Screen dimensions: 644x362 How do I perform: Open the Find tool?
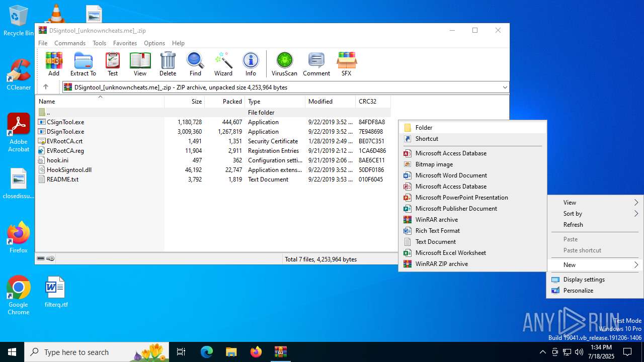(x=195, y=64)
